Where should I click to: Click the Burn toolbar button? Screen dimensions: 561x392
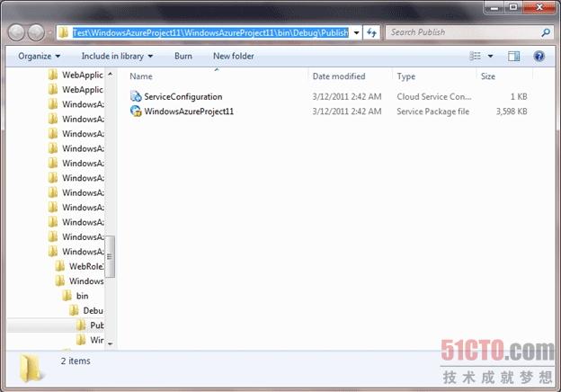point(183,56)
